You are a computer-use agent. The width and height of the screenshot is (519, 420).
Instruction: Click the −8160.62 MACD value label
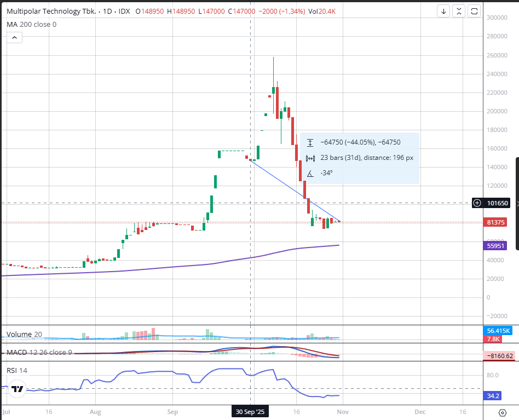[500, 356]
